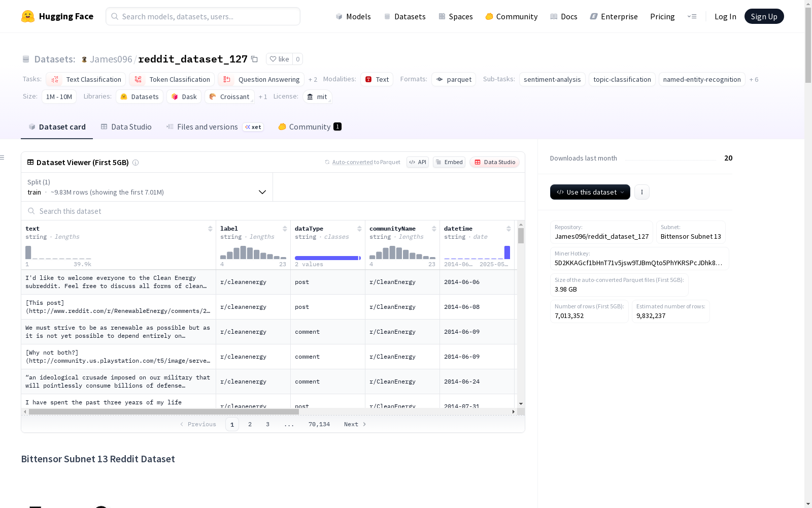This screenshot has width=812, height=508.
Task: Click the topic-classification sub-task tag
Action: point(622,79)
